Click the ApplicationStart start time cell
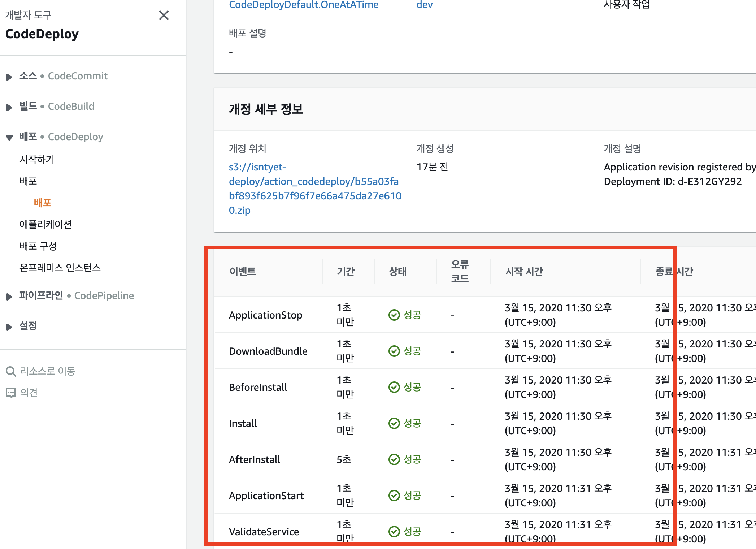Viewport: 756px width, 549px height. [558, 496]
